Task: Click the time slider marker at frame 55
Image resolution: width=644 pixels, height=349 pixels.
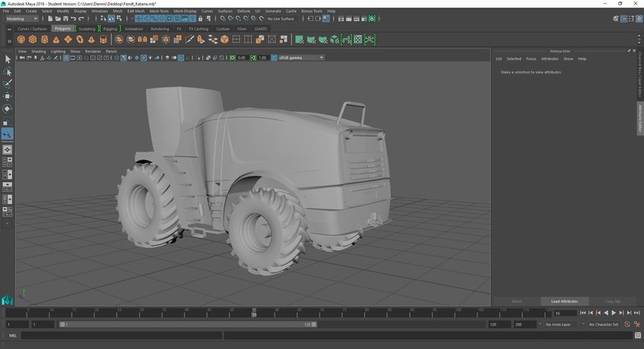Action: pos(254,313)
